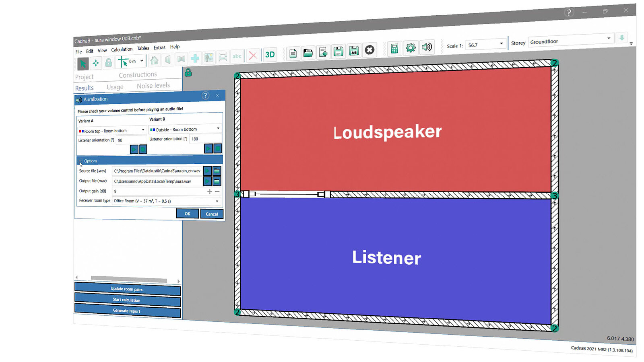Open the calculator icon in the toolbar
Viewport: 644px width, 362px height.
coord(394,49)
